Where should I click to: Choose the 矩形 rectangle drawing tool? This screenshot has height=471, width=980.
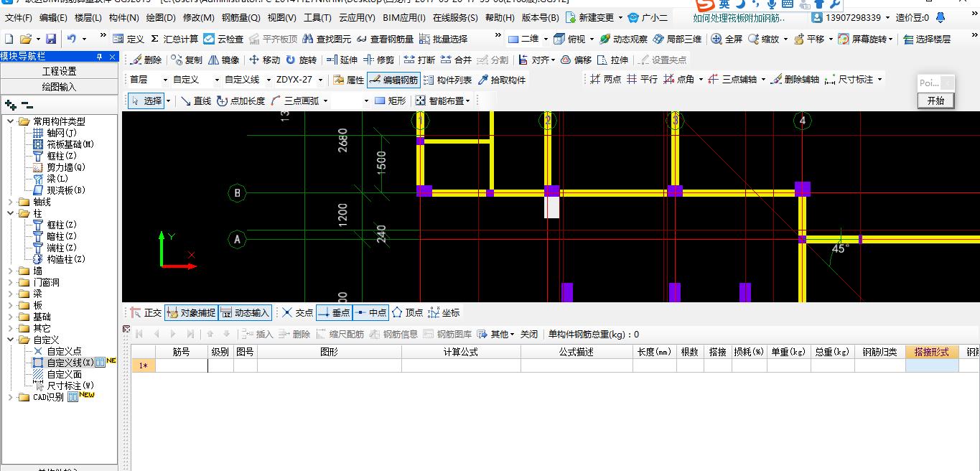coord(390,101)
